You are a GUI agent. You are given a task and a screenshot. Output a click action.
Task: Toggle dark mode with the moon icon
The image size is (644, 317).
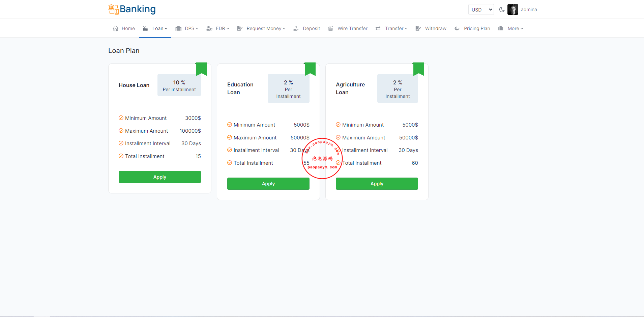pos(502,9)
